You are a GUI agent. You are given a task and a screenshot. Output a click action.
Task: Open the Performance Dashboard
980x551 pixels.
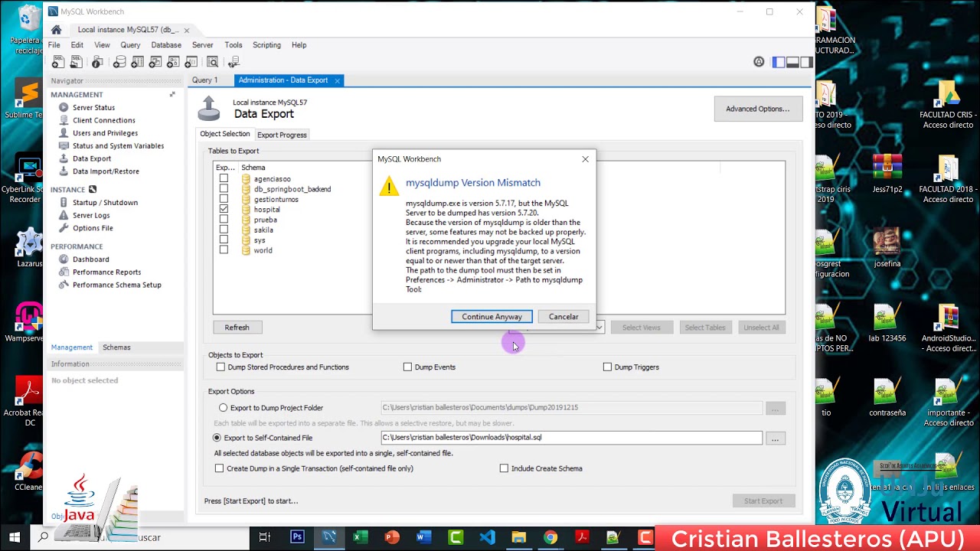pos(90,259)
